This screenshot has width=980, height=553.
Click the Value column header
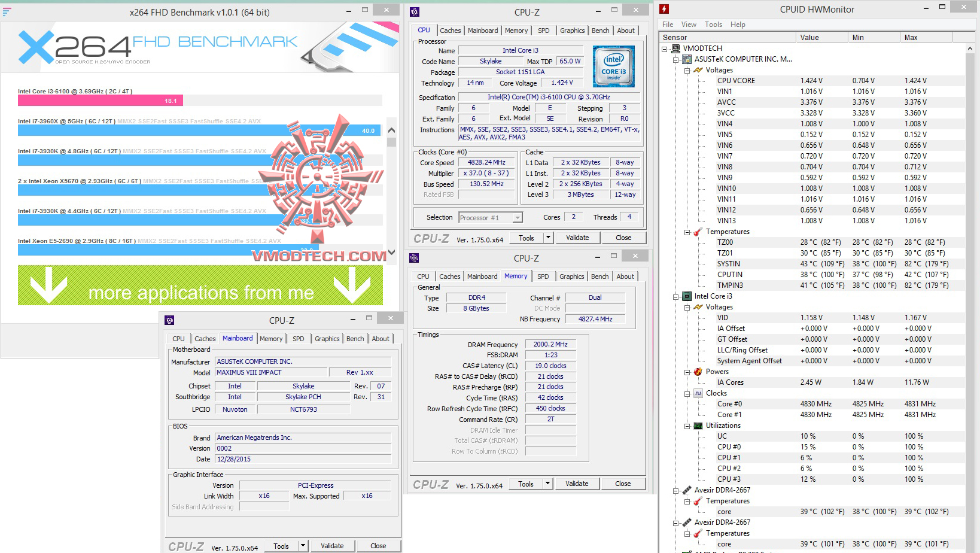[822, 37]
